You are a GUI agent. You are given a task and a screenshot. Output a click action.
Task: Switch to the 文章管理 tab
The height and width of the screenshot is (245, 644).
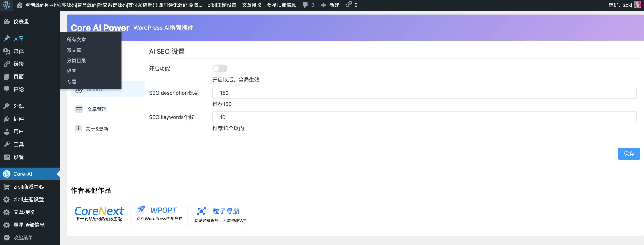[x=97, y=109]
